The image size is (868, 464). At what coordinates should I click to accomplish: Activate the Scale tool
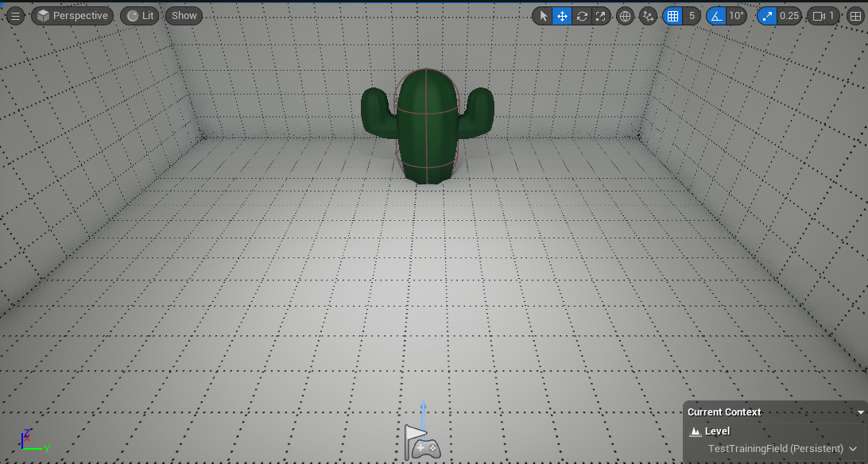(601, 16)
